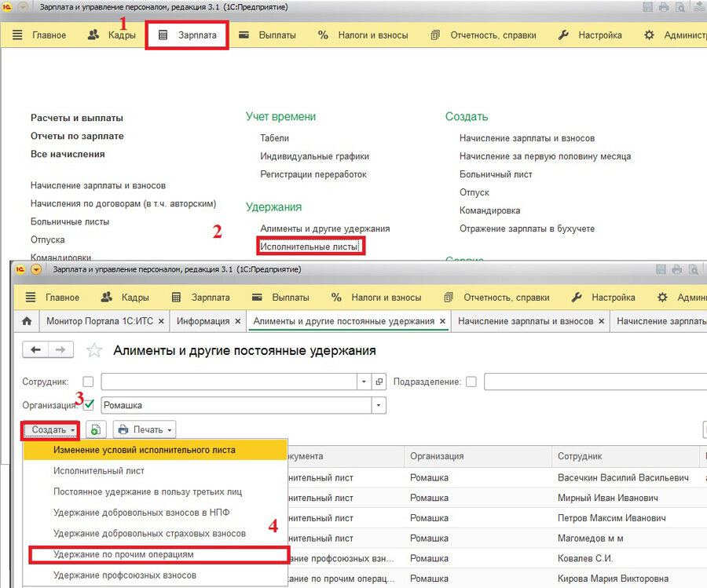This screenshot has width=707, height=588.
Task: Go to the home page icon tab
Action: tap(27, 321)
